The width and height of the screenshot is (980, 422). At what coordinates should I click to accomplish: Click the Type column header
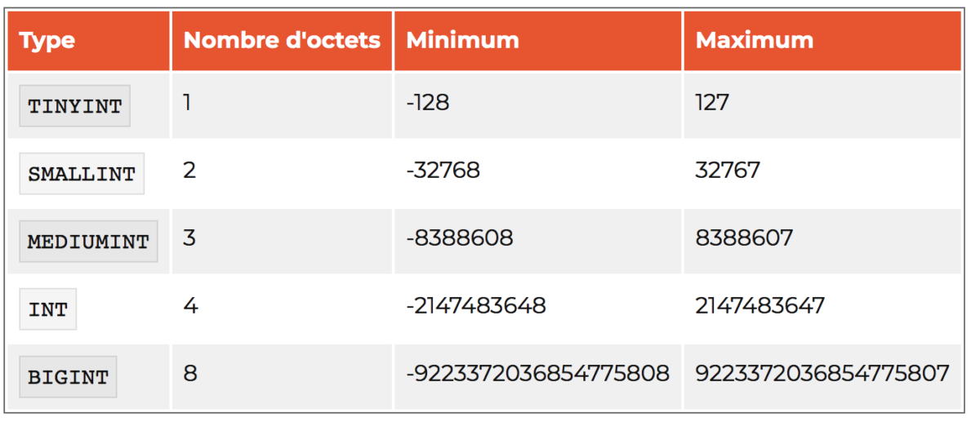tap(47, 41)
